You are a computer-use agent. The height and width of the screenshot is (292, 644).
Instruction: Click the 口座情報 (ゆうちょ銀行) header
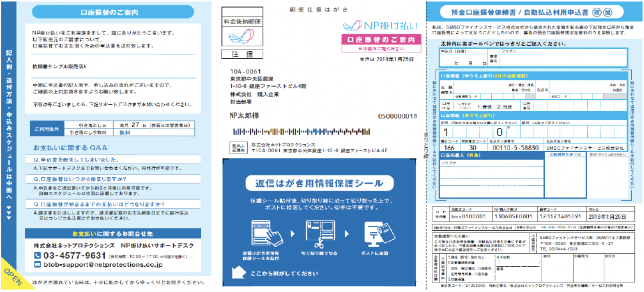(533, 116)
